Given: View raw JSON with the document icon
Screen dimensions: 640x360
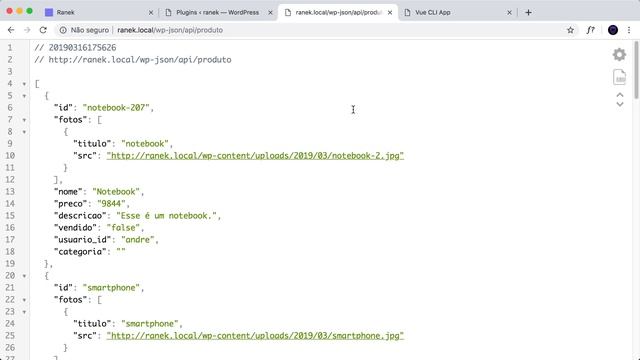Looking at the screenshot, I should 619,77.
